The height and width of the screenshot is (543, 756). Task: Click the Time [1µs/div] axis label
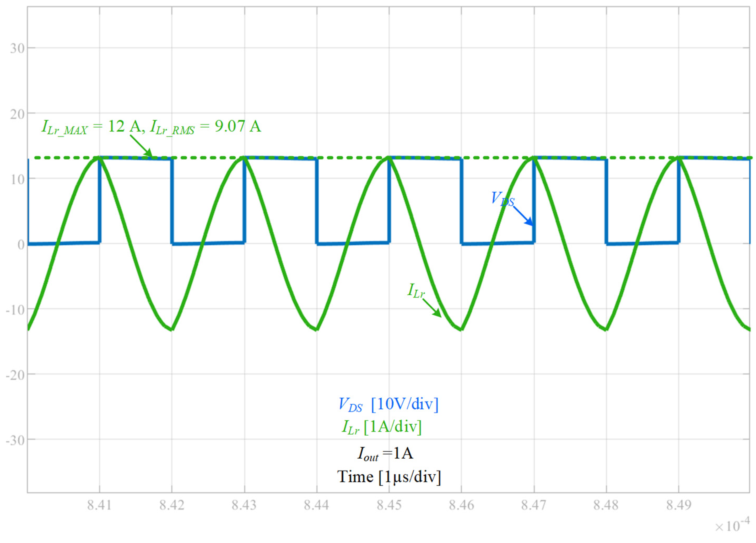(x=389, y=476)
